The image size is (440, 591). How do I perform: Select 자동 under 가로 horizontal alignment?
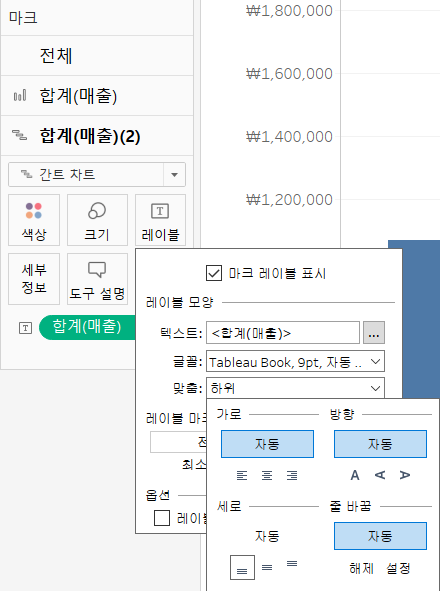[267, 444]
